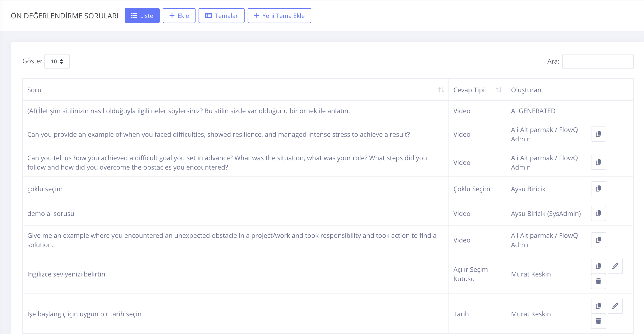Image resolution: width=644 pixels, height=334 pixels.
Task: Open the Temalar section
Action: [221, 16]
